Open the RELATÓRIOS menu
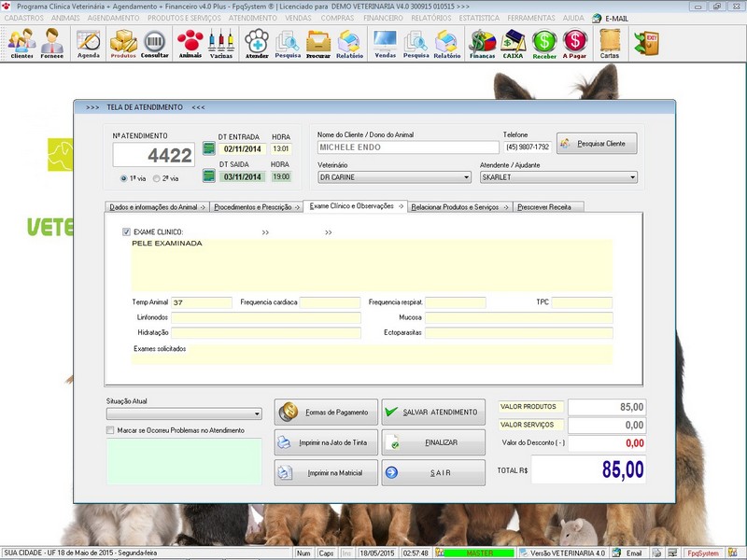The width and height of the screenshot is (747, 560). pyautogui.click(x=431, y=18)
